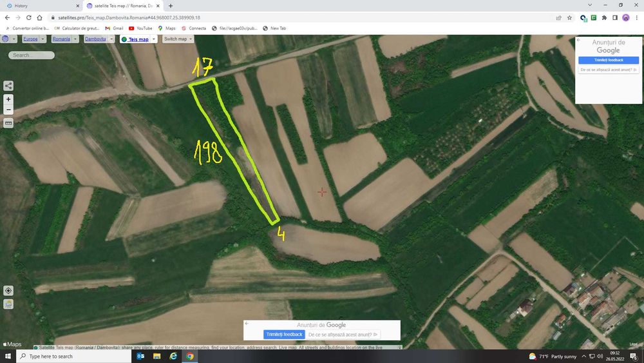Screen dimensions: 644x363
Task: Open the YouTube bookmark
Action: click(140, 28)
